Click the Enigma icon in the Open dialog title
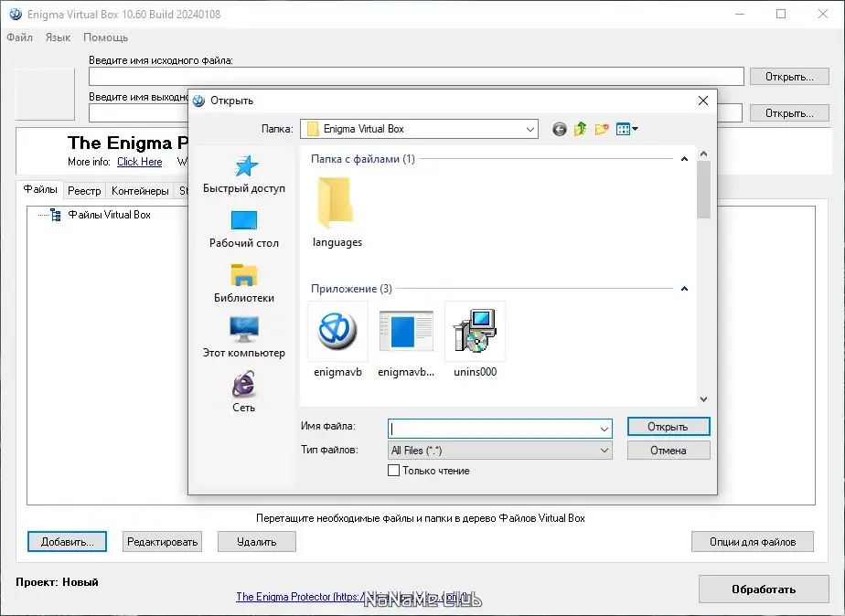Viewport: 845px width, 616px height. coord(198,101)
